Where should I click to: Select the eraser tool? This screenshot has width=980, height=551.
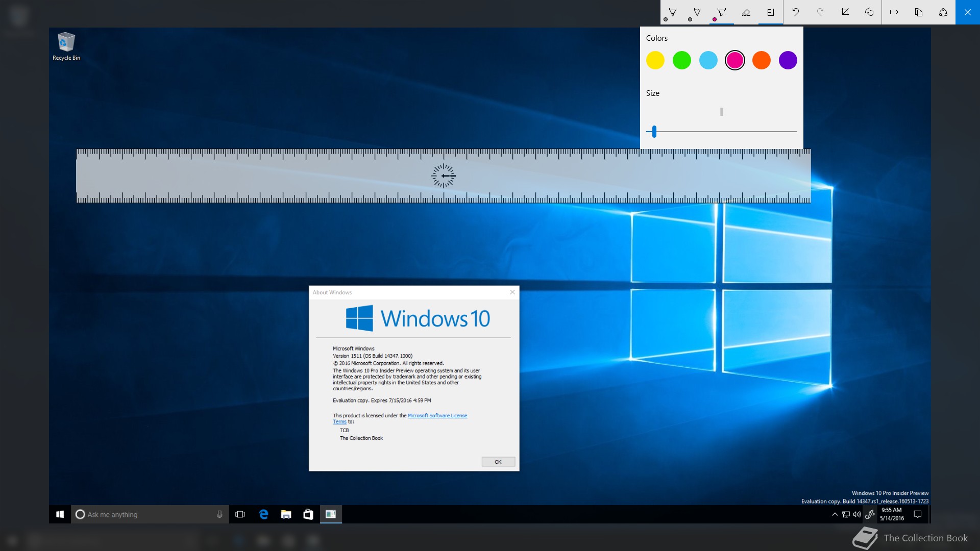coord(746,12)
